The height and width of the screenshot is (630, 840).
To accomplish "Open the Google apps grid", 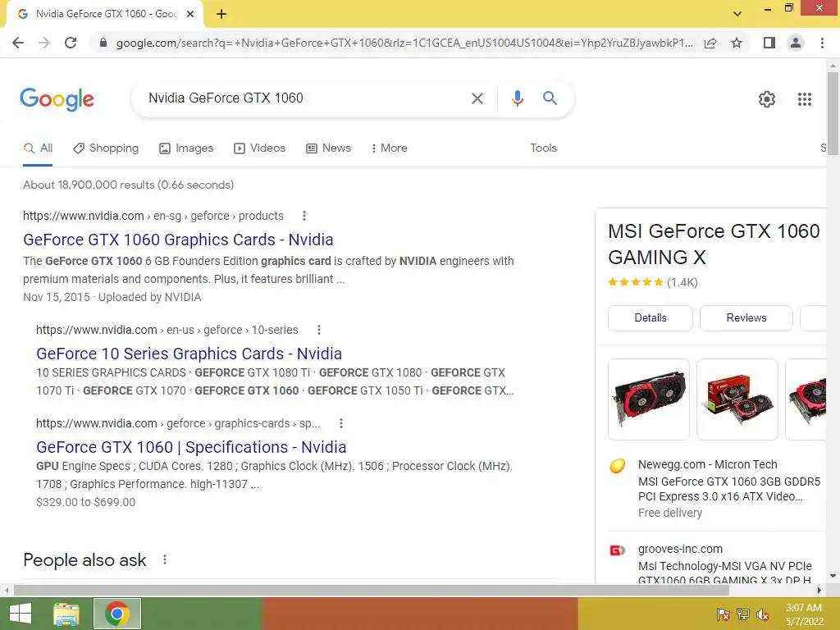I will pyautogui.click(x=805, y=99).
